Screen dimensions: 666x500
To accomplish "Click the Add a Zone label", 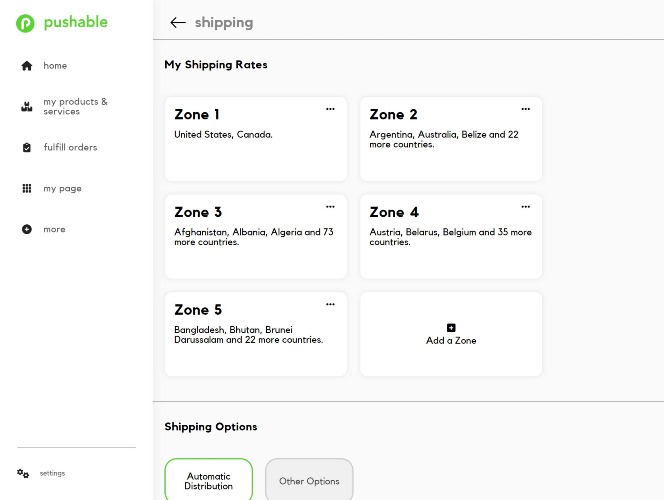I will click(x=451, y=341).
